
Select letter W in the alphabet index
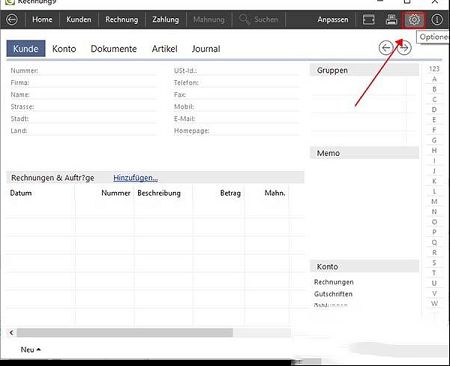434,303
